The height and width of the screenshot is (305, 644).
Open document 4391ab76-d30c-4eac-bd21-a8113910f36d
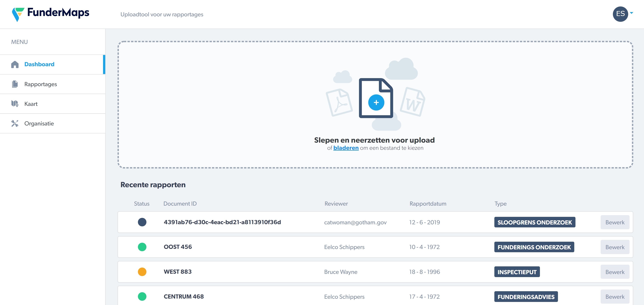222,222
